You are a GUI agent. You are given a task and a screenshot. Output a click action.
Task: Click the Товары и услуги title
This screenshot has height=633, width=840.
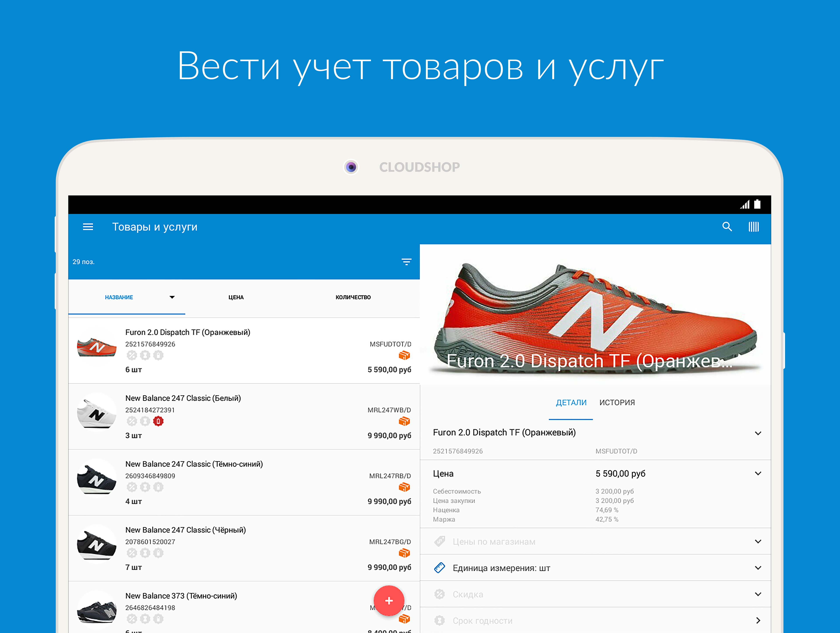point(155,227)
